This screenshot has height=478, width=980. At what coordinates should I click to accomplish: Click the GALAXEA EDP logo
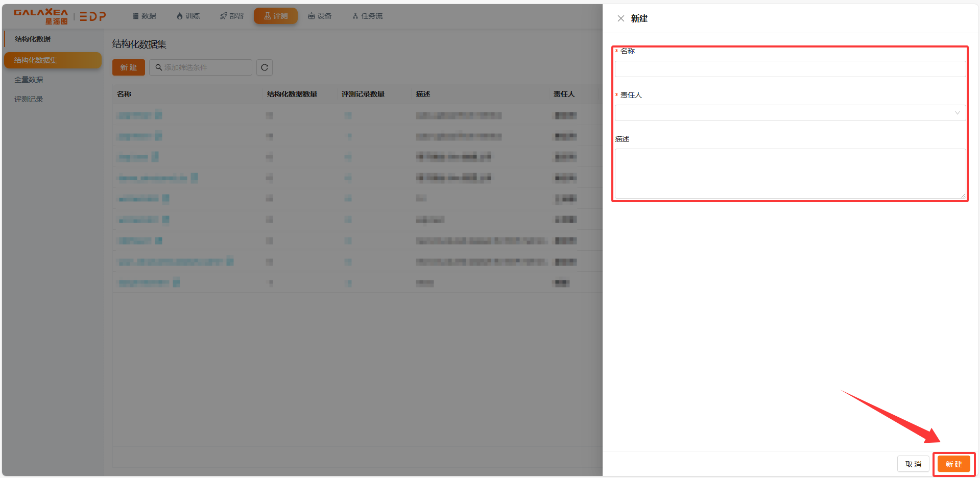click(60, 16)
